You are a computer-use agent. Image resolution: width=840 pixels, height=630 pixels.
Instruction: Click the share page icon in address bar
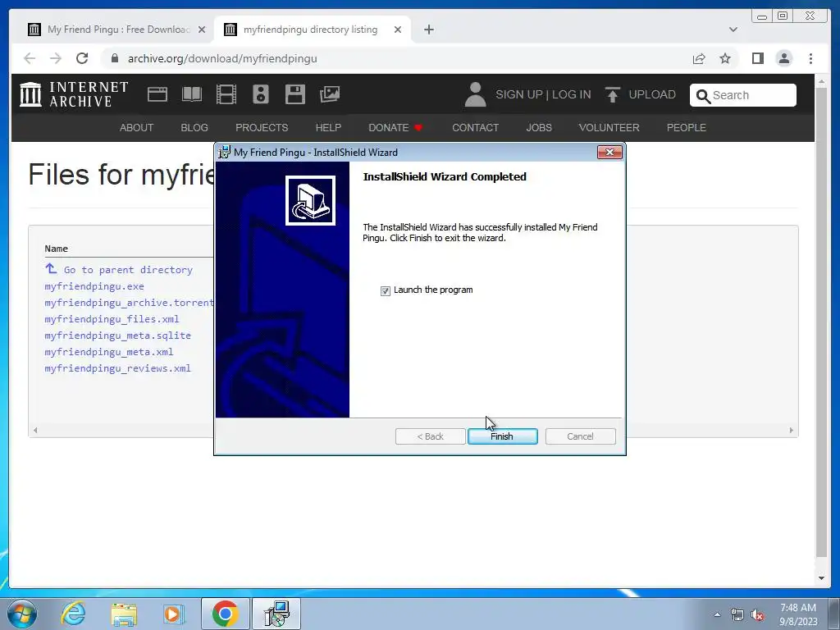point(699,58)
